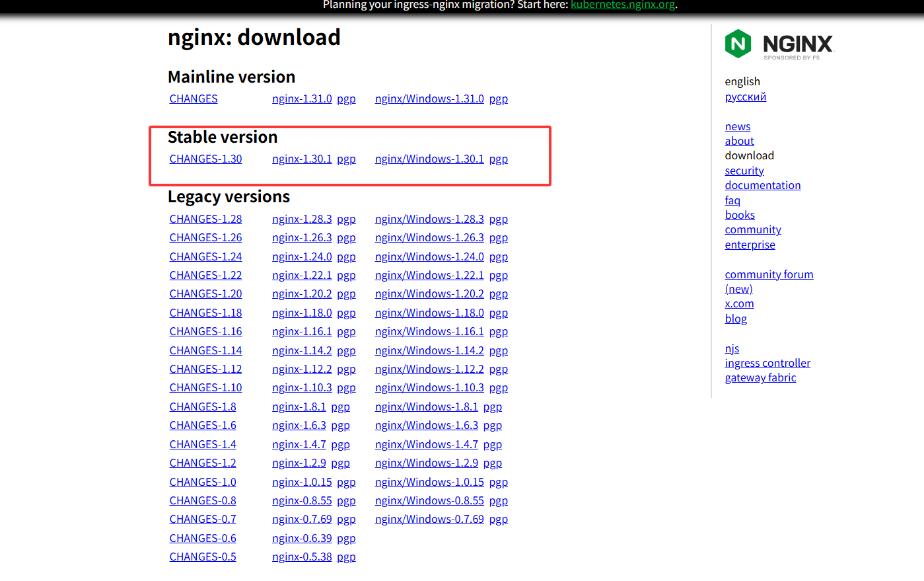The image size is (924, 581).
Task: Download nginx/Windows-1.20.2
Action: (429, 293)
